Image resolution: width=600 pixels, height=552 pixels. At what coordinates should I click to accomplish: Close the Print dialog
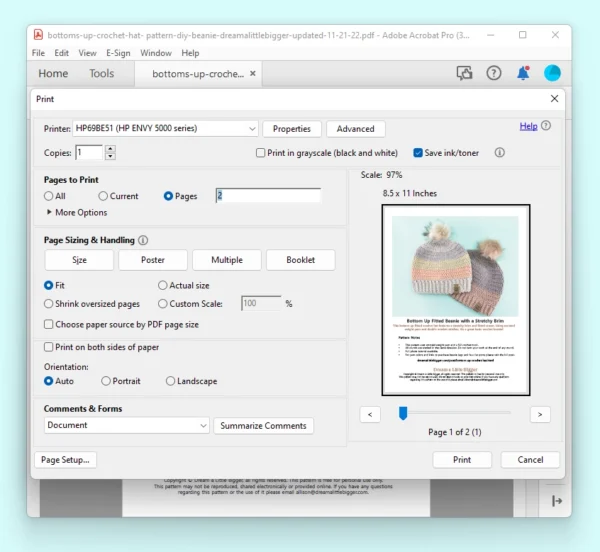point(554,99)
